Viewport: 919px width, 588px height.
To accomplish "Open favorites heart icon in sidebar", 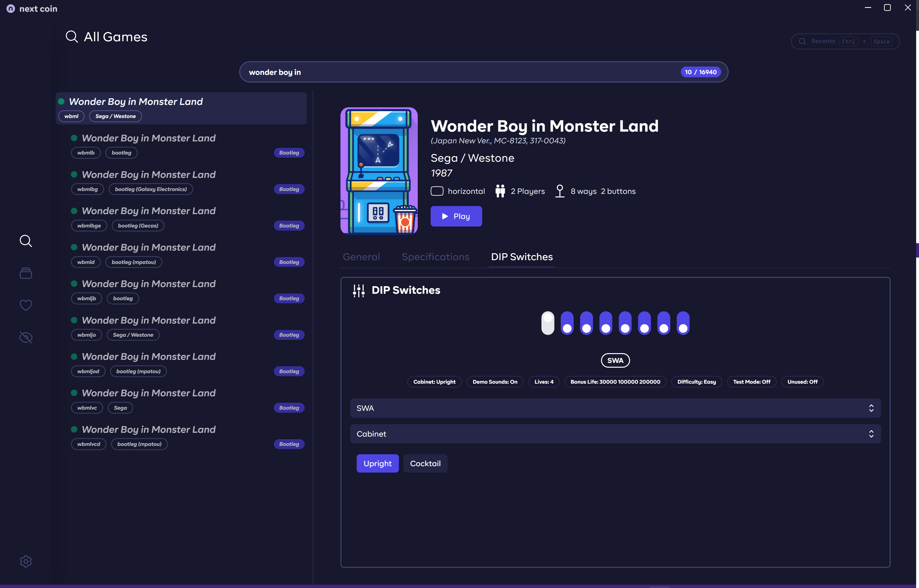I will [26, 305].
